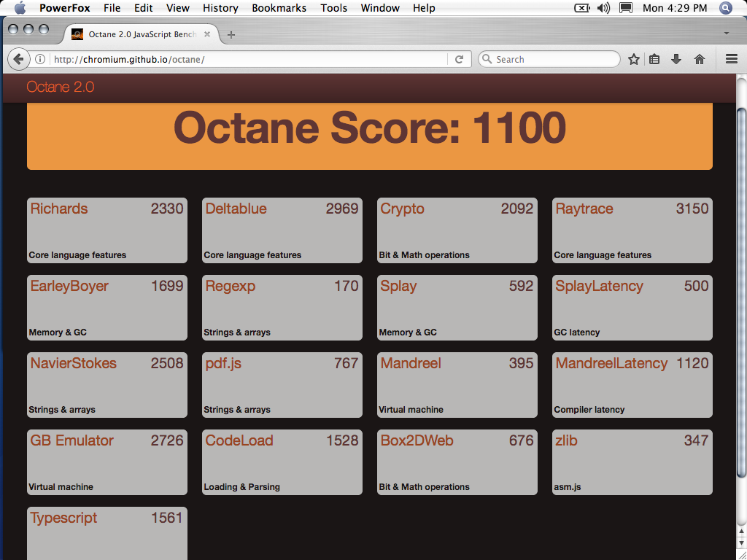Click the display mirroring icon in menu bar
747x560 pixels.
pos(626,7)
